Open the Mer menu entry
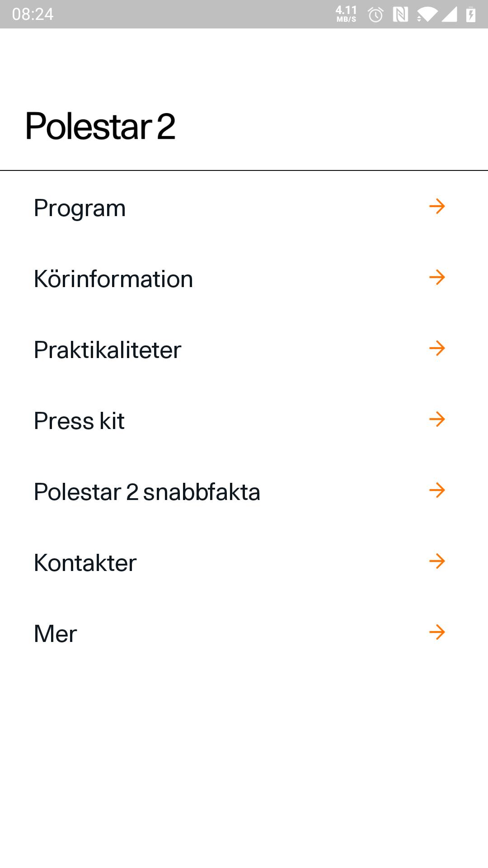488x868 pixels. point(244,633)
